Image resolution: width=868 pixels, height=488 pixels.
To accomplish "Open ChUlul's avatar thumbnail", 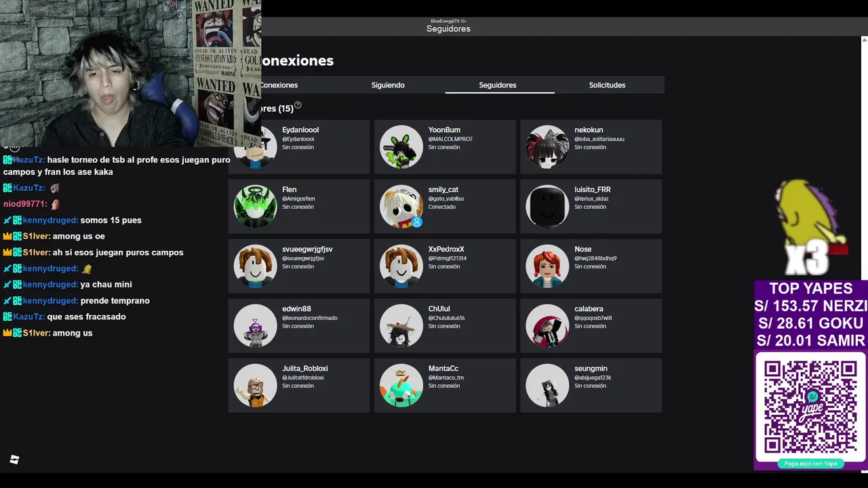I will click(401, 326).
